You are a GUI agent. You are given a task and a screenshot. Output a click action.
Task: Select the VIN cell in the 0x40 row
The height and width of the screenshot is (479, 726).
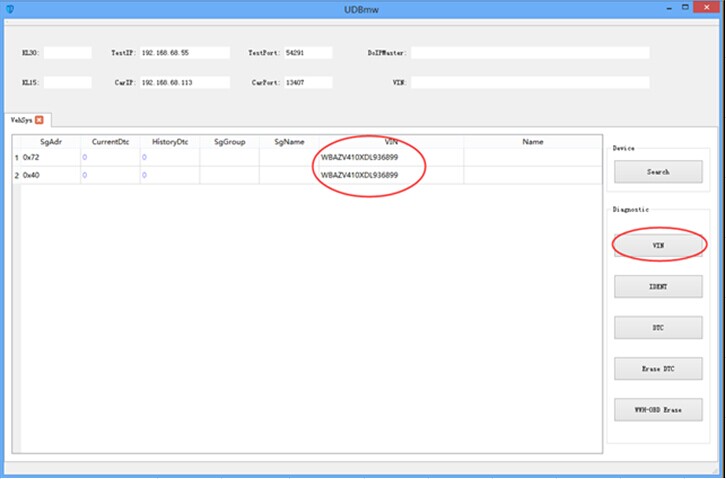[391, 175]
